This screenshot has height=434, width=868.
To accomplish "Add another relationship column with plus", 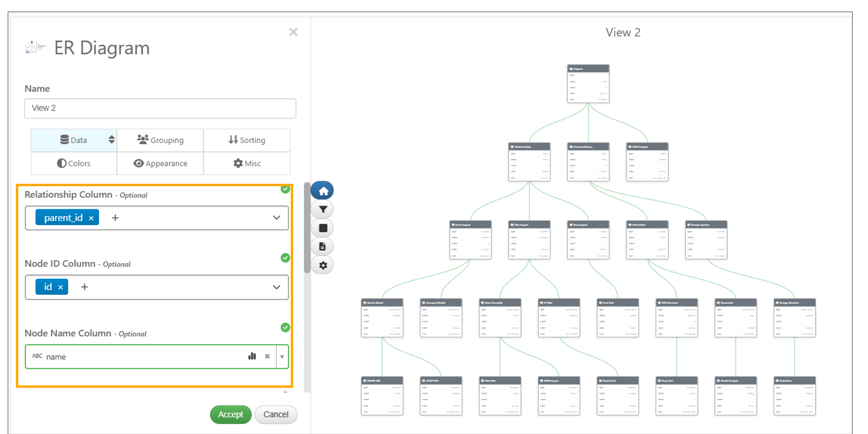I will (x=115, y=218).
